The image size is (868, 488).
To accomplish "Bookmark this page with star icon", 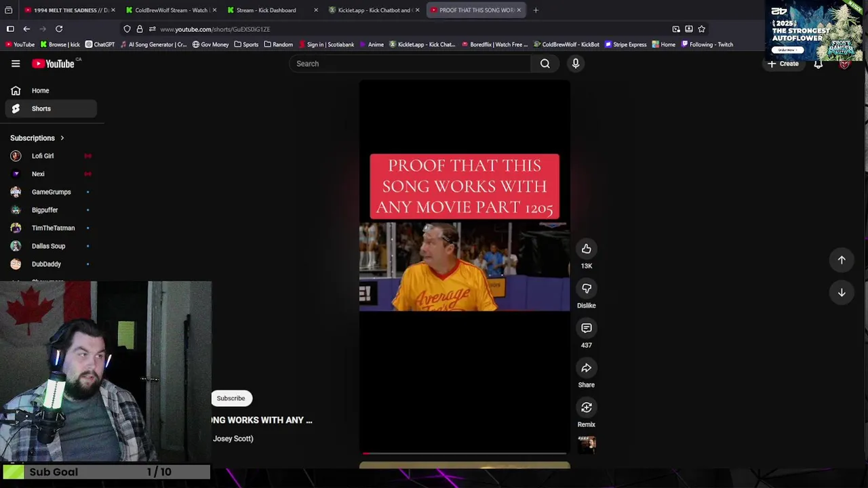I will tap(702, 29).
